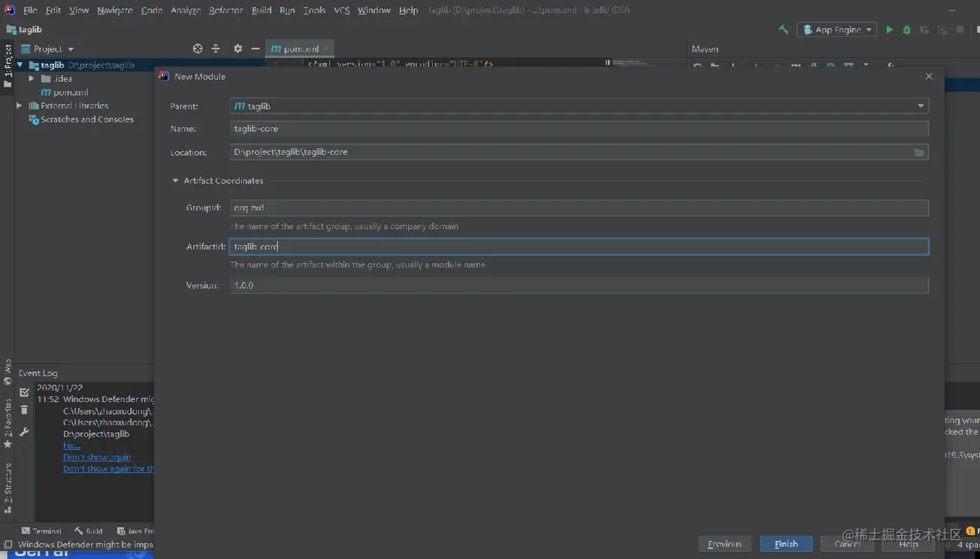Click the Fix... link
Screen dimensions: 980x559
[x=71, y=446]
